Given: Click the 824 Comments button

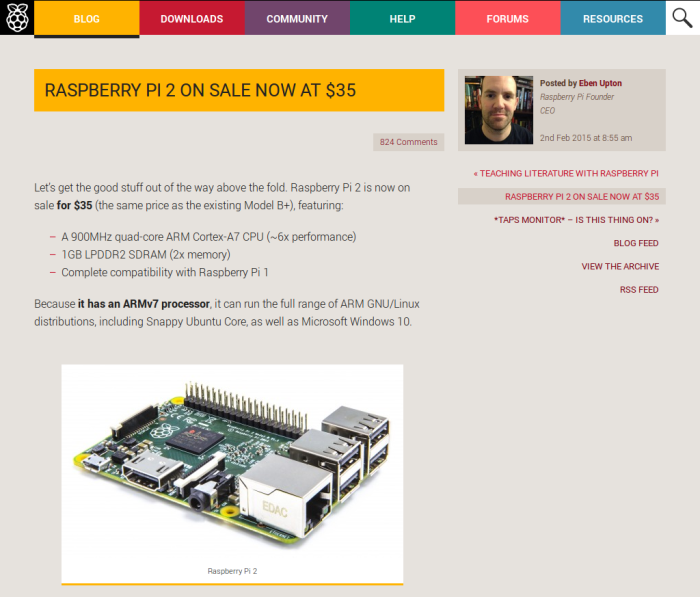Looking at the screenshot, I should [408, 142].
